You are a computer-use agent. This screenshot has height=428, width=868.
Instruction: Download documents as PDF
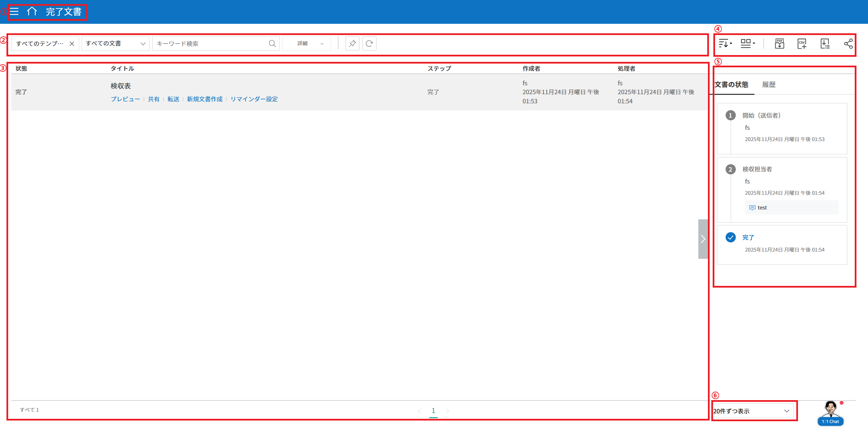pyautogui.click(x=779, y=44)
